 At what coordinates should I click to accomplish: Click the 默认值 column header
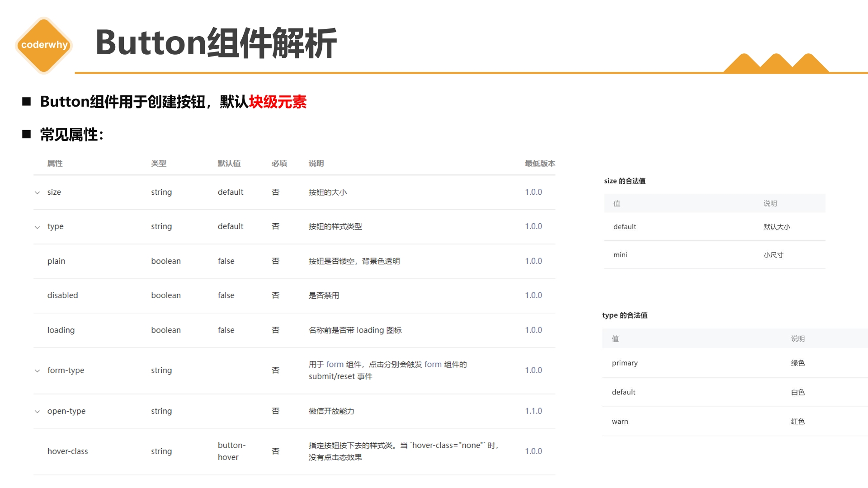click(x=229, y=163)
